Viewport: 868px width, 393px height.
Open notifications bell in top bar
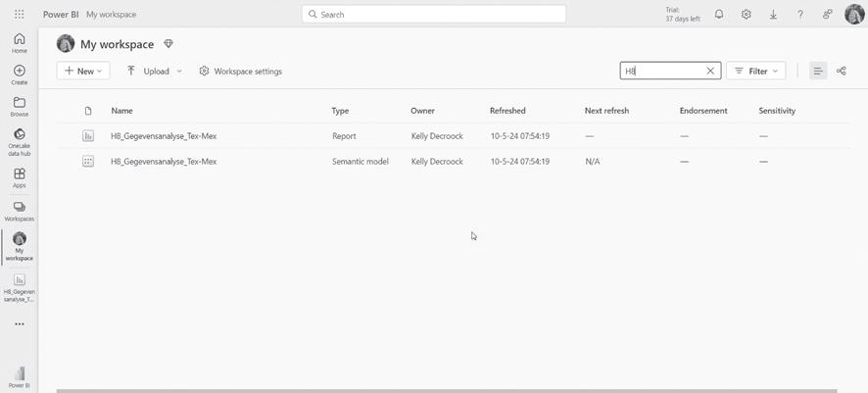tap(719, 15)
